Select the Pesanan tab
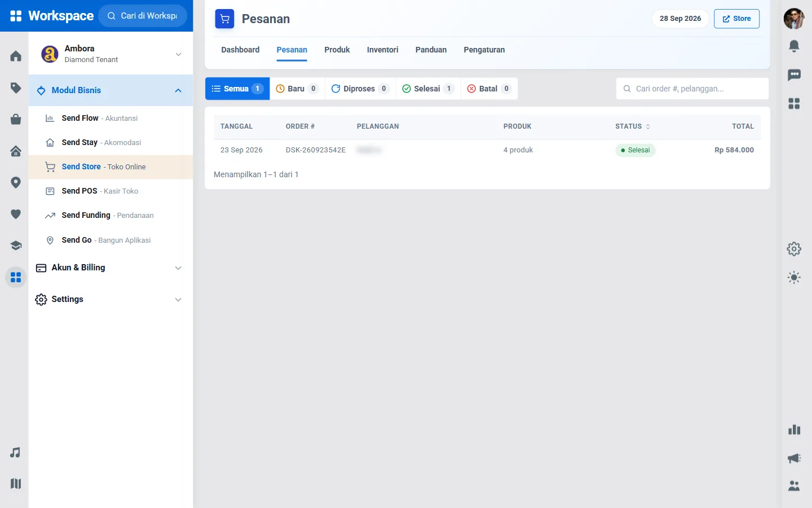Image resolution: width=812 pixels, height=508 pixels. pos(292,50)
